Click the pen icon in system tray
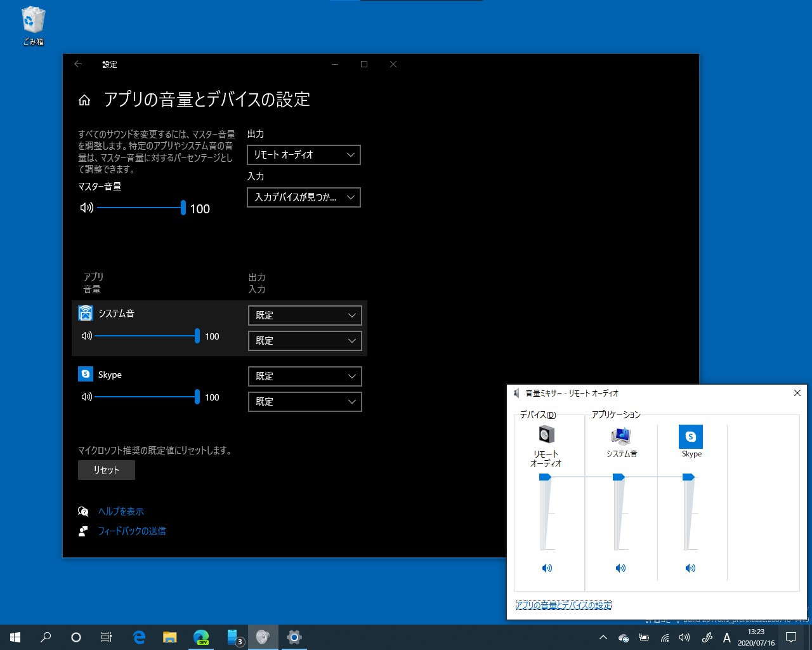812x650 pixels. [707, 637]
